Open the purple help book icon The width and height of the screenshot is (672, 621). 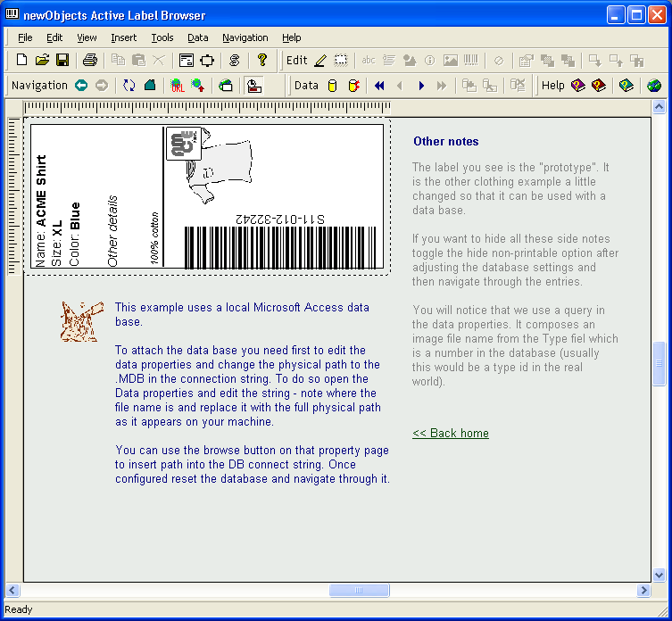click(x=577, y=86)
